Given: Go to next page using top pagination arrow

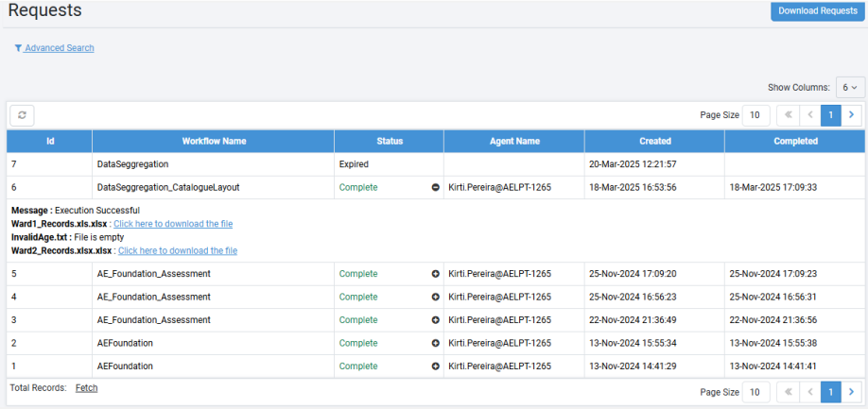Looking at the screenshot, I should [852, 115].
